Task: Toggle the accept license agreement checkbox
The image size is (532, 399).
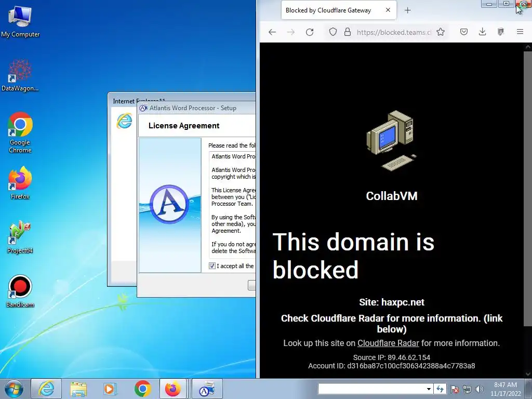Action: 212,266
